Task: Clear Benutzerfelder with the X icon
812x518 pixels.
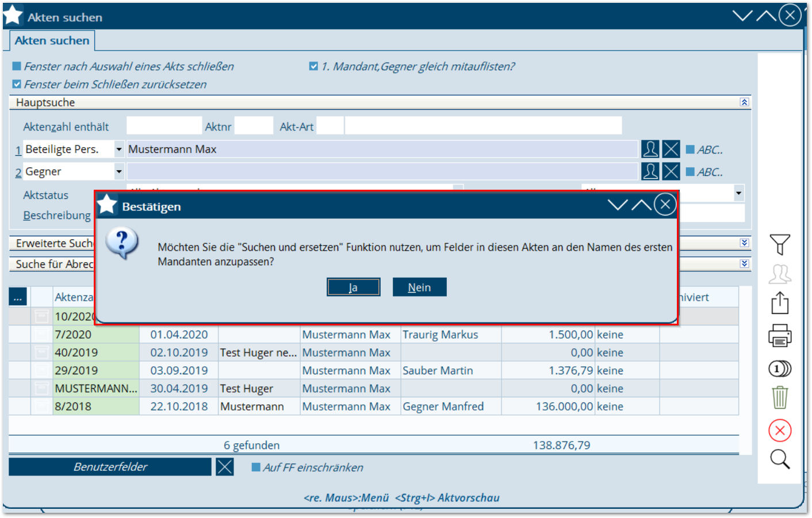Action: [225, 467]
